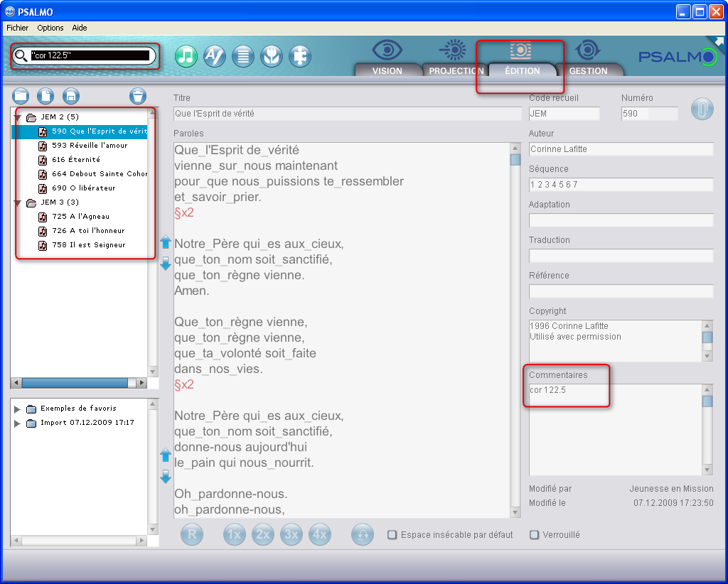Click the new document icon
The width and height of the screenshot is (728, 584).
tap(45, 96)
